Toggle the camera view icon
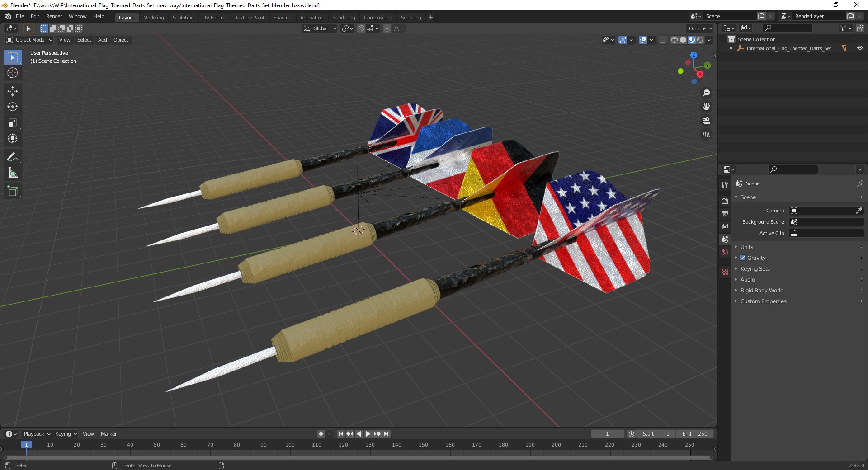The height and width of the screenshot is (470, 868). pos(706,121)
